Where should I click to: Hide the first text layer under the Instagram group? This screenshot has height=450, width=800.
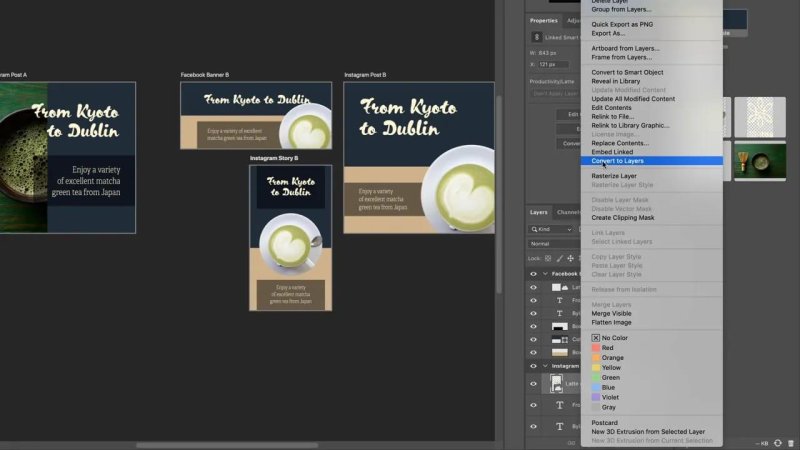pyautogui.click(x=533, y=405)
